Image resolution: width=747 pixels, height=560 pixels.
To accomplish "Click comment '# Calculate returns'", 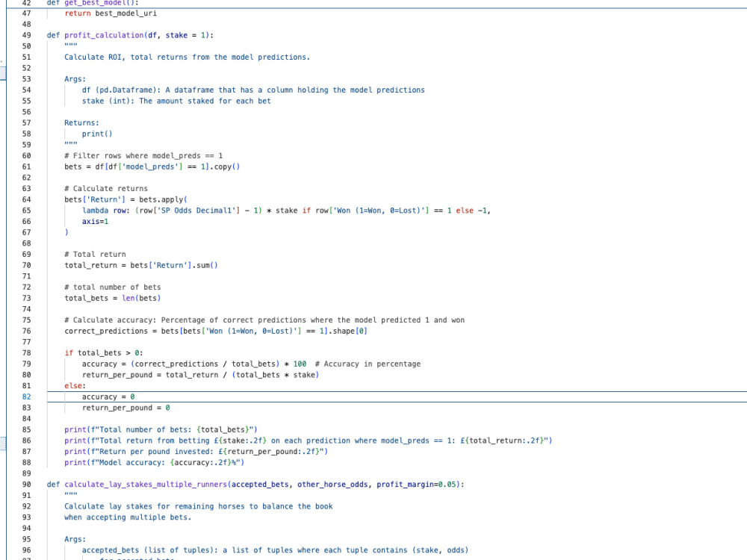I will [106, 189].
